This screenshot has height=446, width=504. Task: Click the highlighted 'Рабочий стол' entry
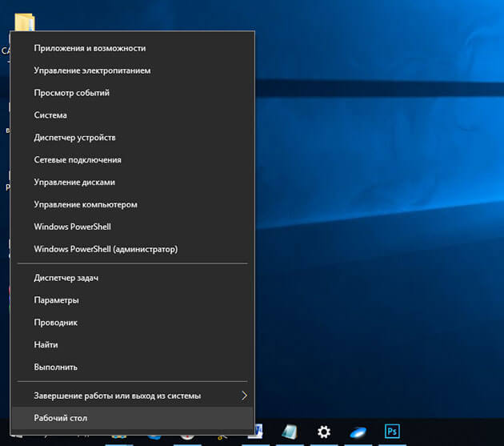(133, 418)
